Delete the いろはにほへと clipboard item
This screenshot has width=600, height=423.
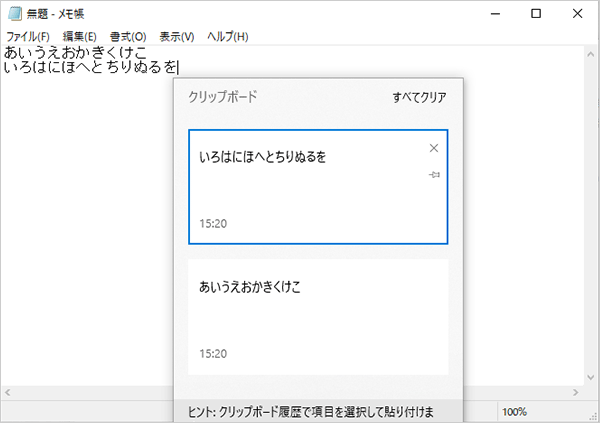tap(434, 148)
